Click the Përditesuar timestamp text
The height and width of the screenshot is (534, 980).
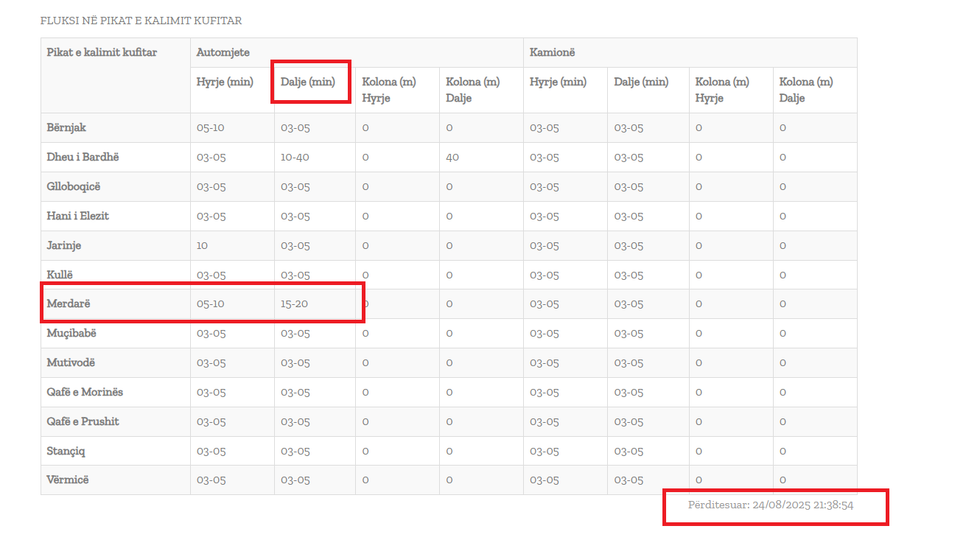pos(770,506)
